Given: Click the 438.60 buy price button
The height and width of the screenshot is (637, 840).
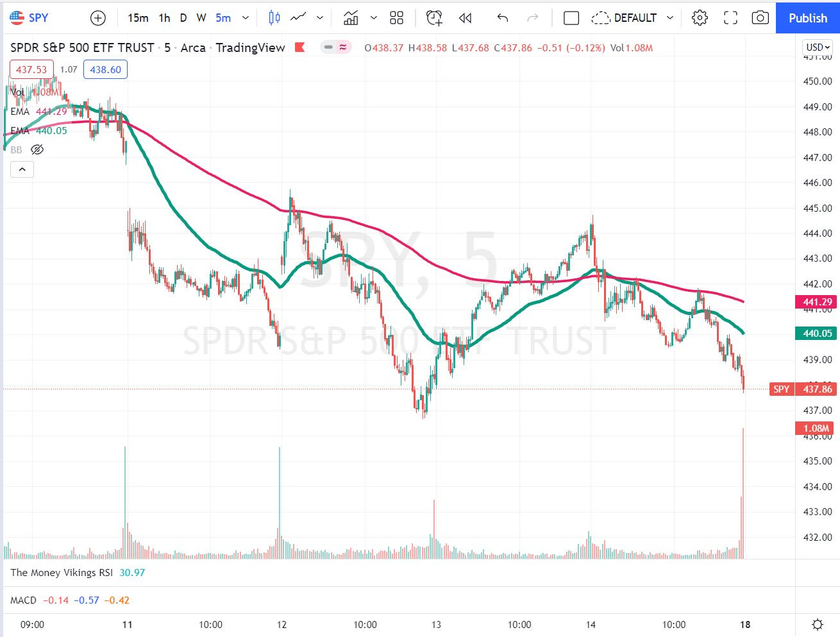Looking at the screenshot, I should tap(105, 69).
